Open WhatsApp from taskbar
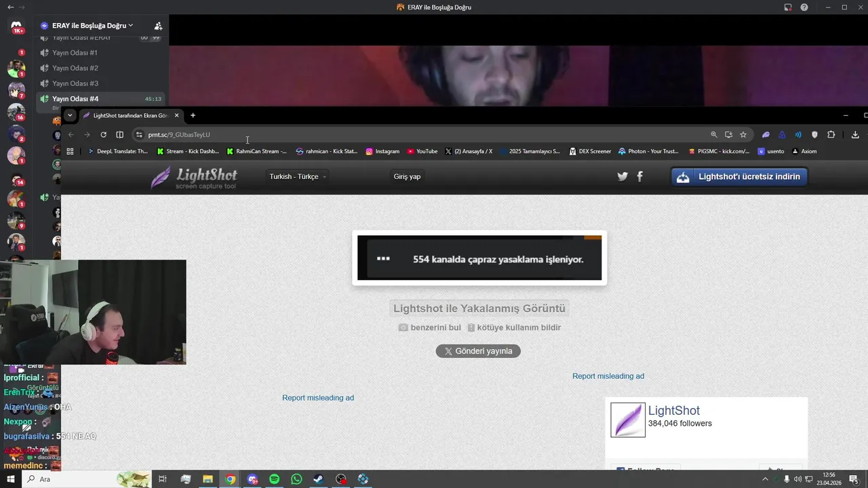The height and width of the screenshot is (488, 868). pos(296,479)
